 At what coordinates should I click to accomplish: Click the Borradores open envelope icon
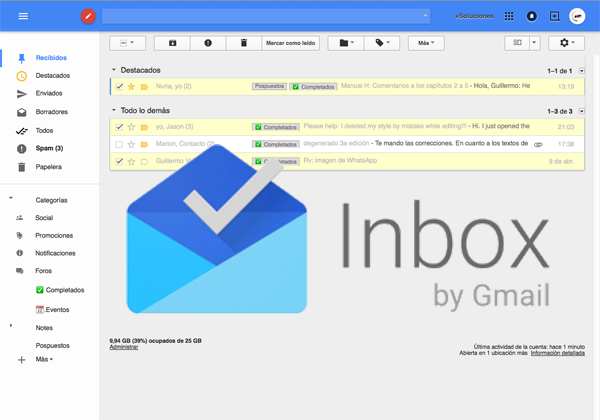coord(22,112)
